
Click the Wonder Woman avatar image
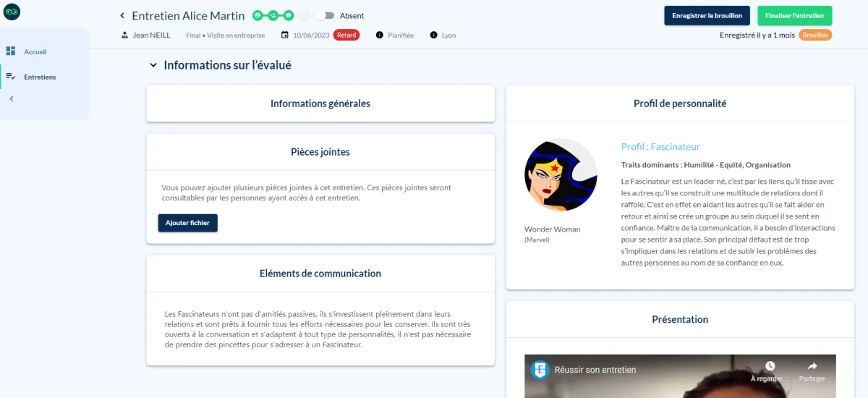[x=561, y=175]
